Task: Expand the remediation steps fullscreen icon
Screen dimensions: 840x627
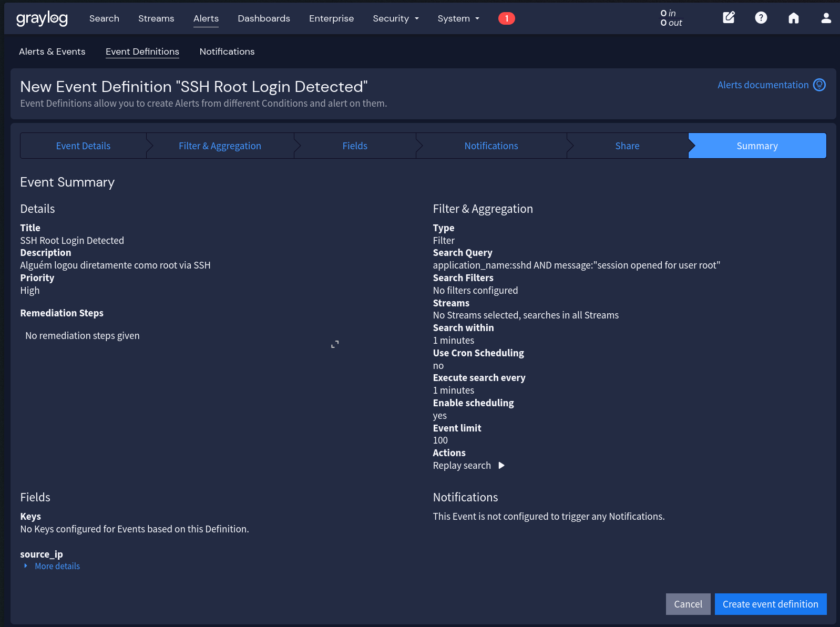Action: (x=335, y=344)
